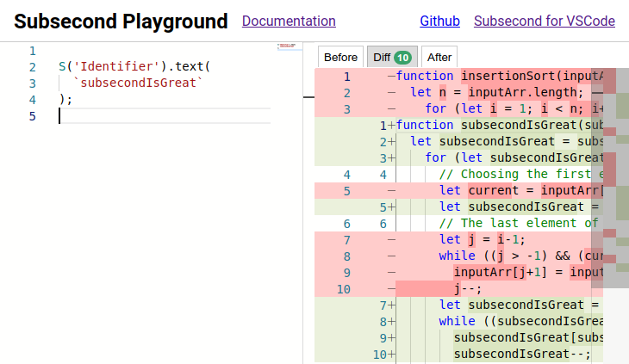
Task: Click the Subsecond Playground title
Action: click(121, 22)
